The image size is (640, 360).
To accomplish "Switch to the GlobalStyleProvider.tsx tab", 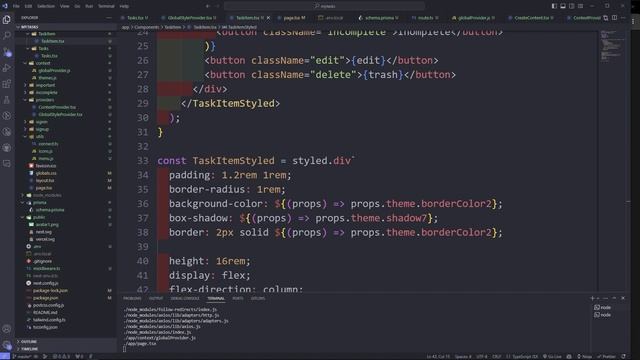I will pyautogui.click(x=189, y=18).
